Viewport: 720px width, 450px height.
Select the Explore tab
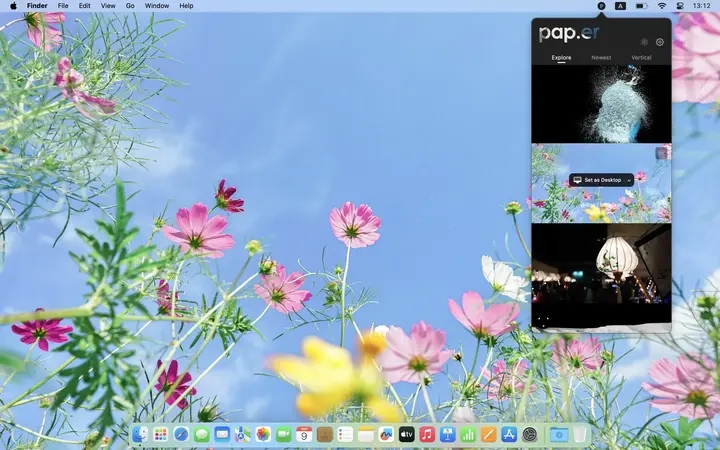(x=561, y=58)
